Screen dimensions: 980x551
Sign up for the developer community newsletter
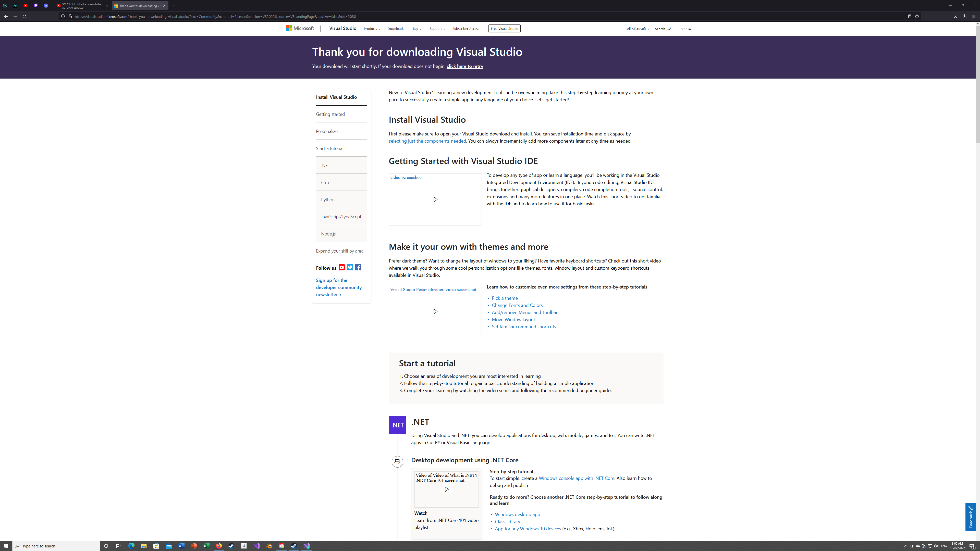point(339,287)
